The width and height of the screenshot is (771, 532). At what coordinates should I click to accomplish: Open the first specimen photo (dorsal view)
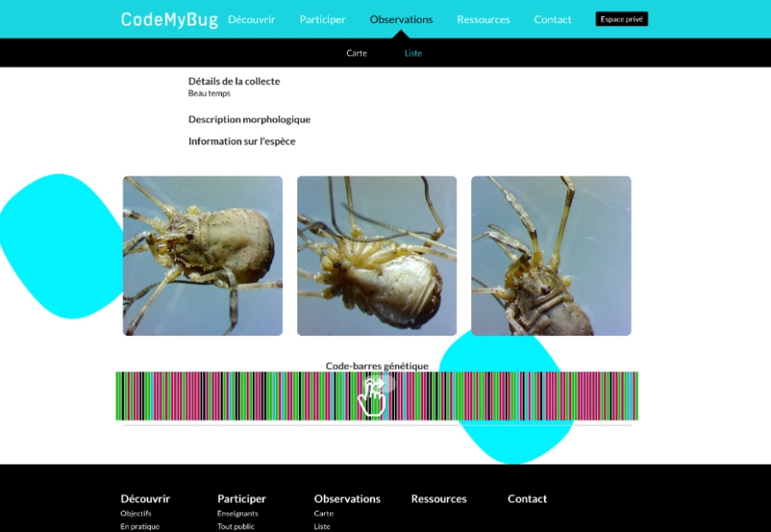point(202,255)
